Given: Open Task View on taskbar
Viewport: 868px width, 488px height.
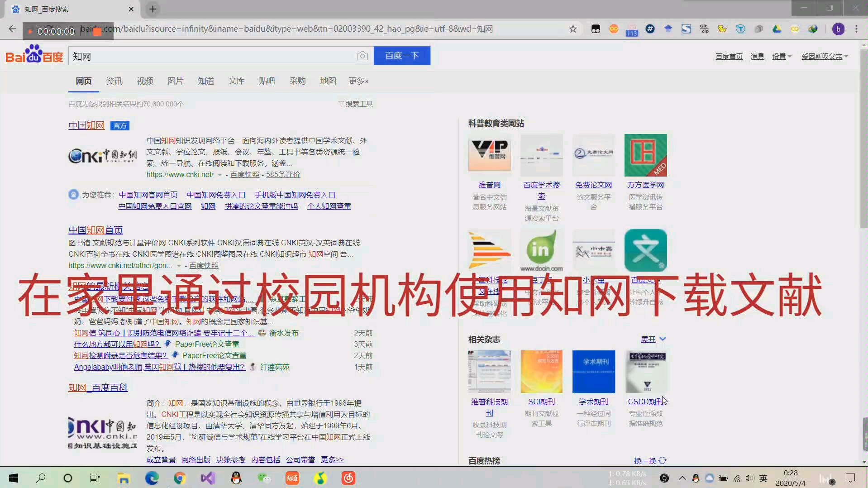Looking at the screenshot, I should (95, 478).
